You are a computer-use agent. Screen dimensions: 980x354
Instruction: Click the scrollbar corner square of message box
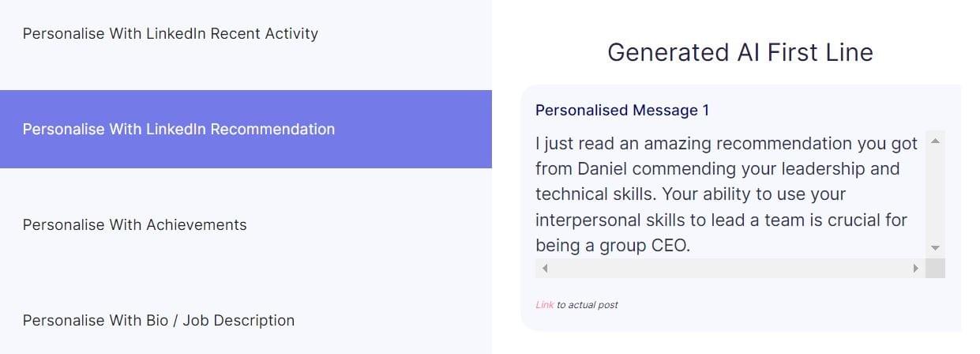pyautogui.click(x=935, y=269)
